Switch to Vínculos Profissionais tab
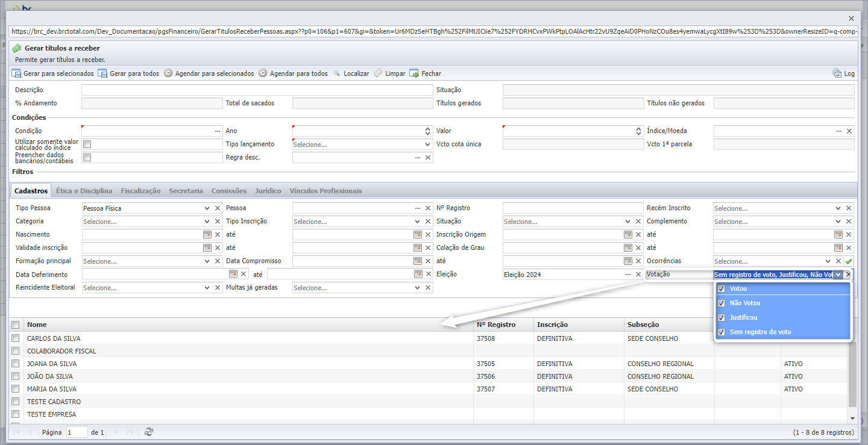Viewport: 868px width, 445px height. (325, 190)
